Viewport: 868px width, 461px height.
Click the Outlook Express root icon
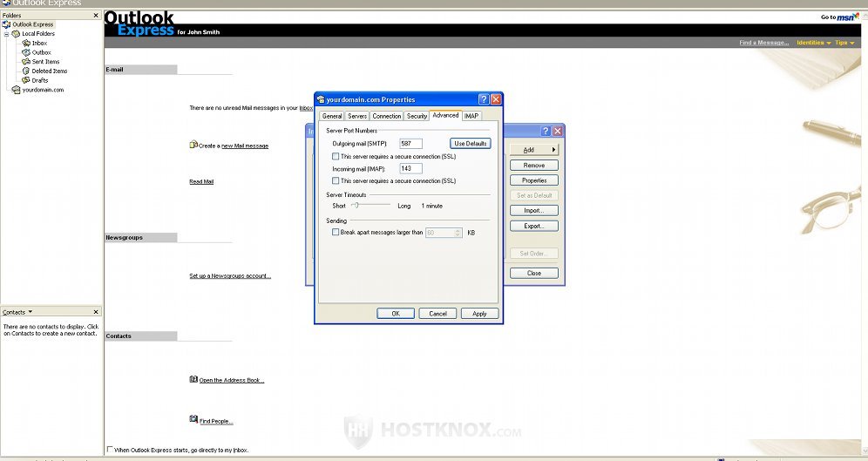pos(7,24)
